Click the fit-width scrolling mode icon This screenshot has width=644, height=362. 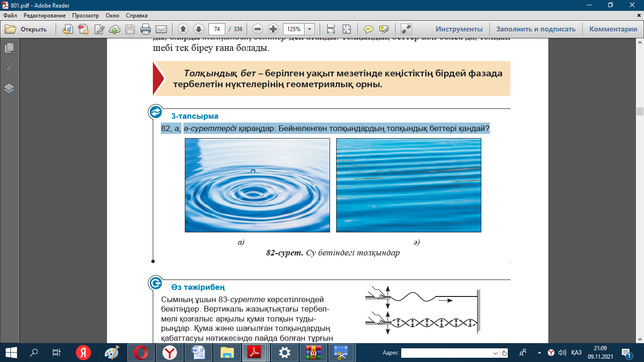click(x=331, y=29)
